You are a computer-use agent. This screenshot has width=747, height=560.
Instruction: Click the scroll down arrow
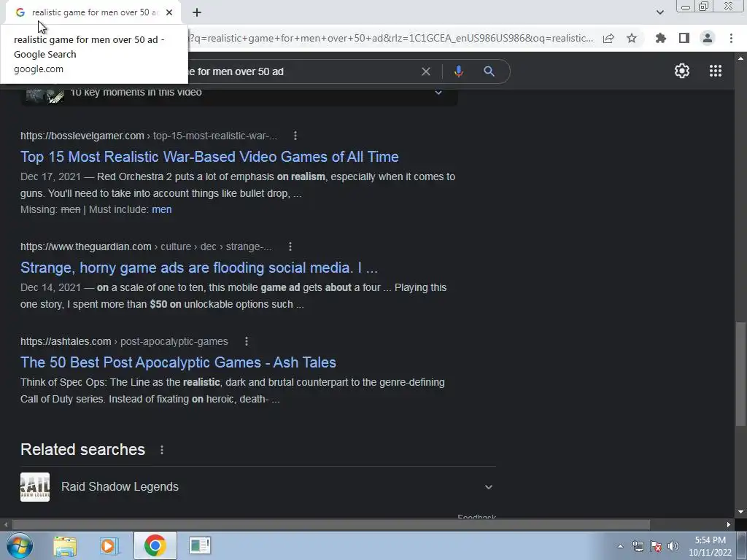click(740, 512)
